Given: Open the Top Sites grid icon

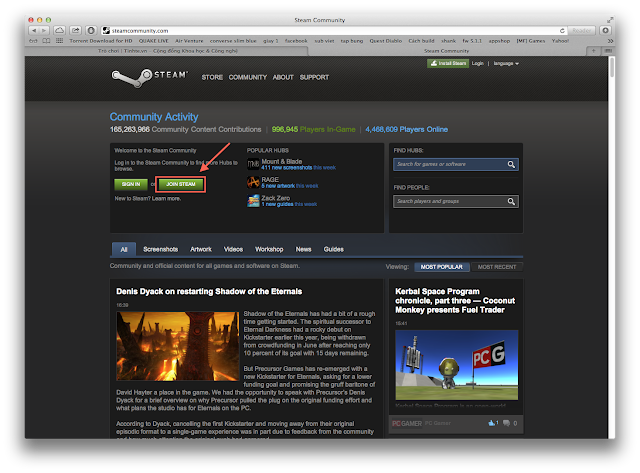Looking at the screenshot, I should point(60,41).
